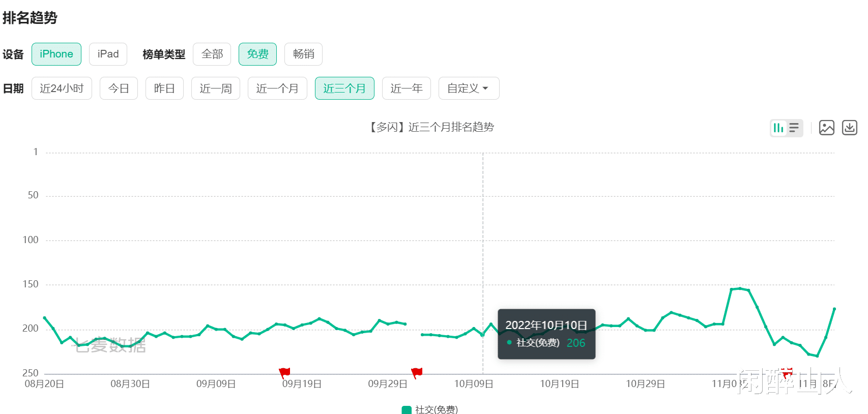Click the peak data point near rank 150
Viewport: 868px width, 414px height.
pos(740,288)
